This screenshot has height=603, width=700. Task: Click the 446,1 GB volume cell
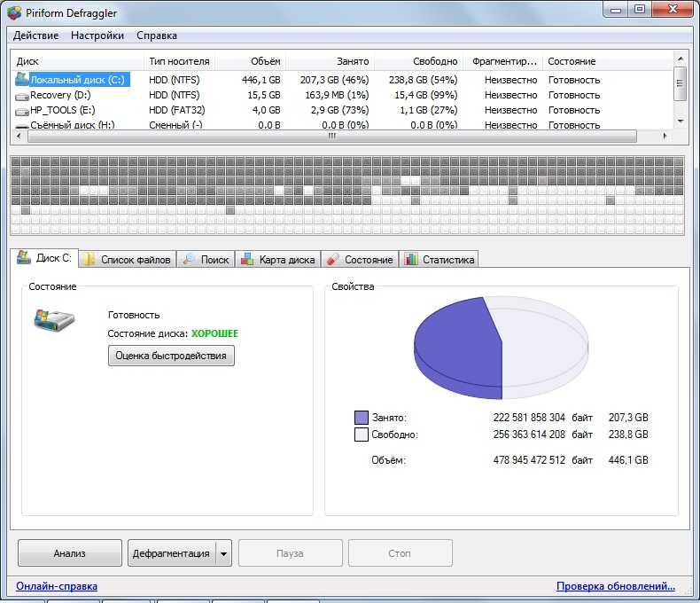pyautogui.click(x=261, y=80)
